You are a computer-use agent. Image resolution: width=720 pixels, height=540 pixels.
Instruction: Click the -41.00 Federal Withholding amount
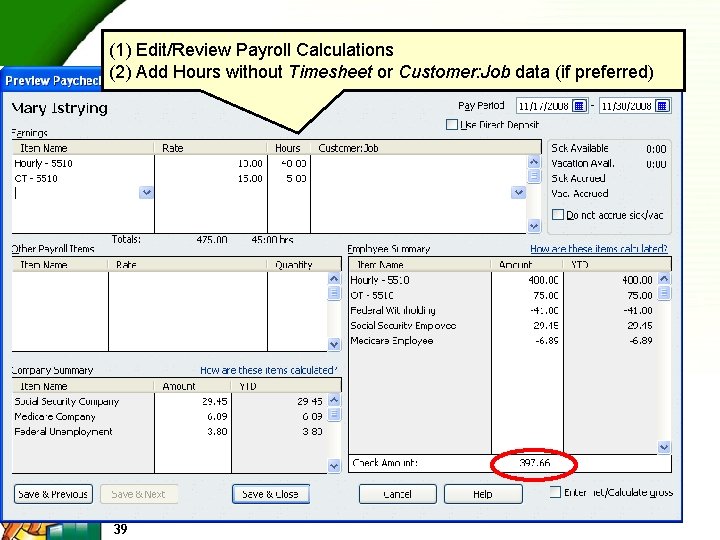tap(544, 310)
